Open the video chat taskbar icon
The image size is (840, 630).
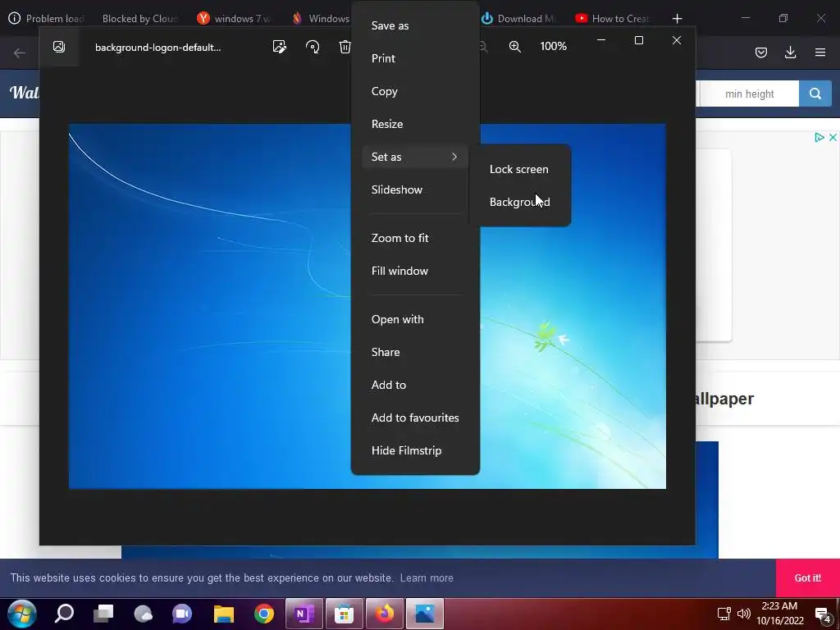tap(182, 614)
